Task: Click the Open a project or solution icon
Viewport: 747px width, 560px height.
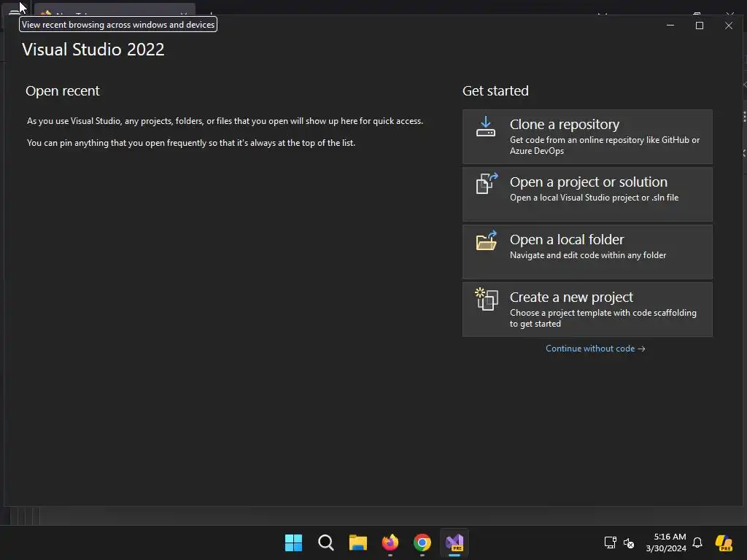Action: tap(487, 183)
